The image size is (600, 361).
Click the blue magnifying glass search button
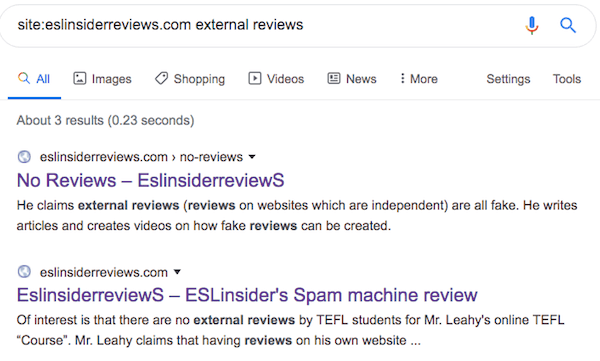(x=568, y=25)
